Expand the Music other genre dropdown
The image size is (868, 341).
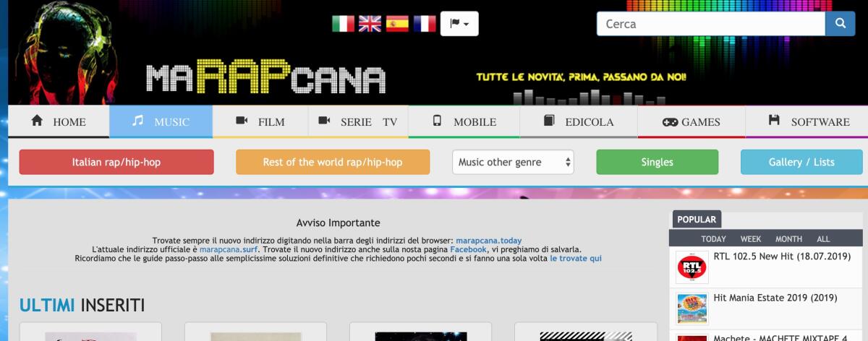(513, 162)
